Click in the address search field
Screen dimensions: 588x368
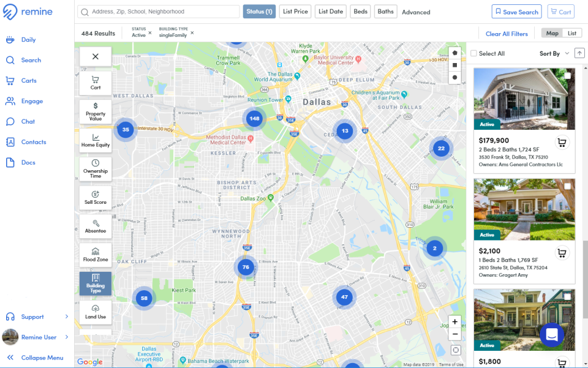click(x=158, y=12)
